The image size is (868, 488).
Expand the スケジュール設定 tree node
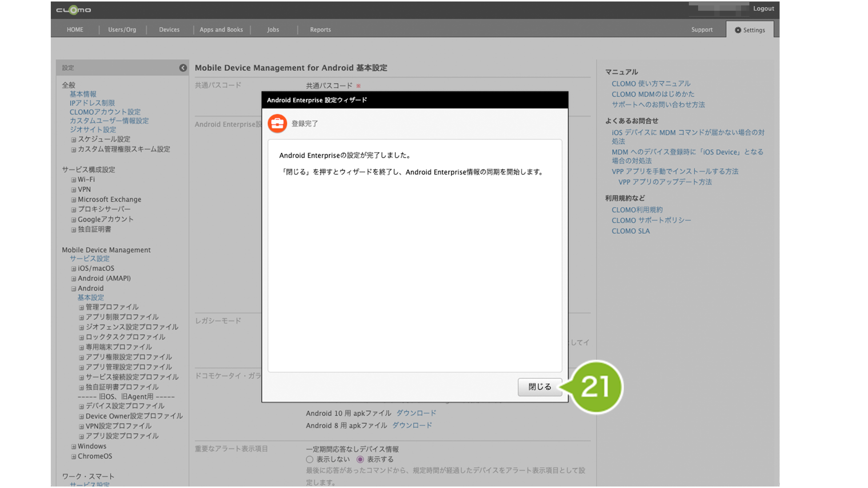(x=74, y=140)
